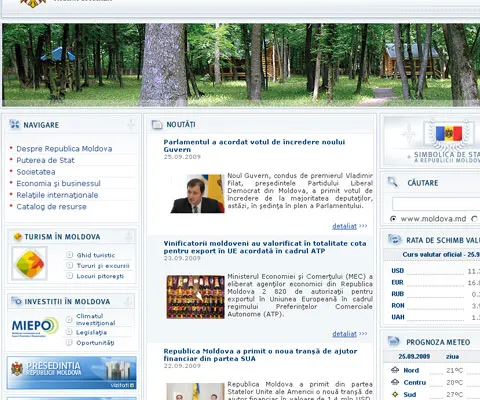480x400 pixels.
Task: Open Relațiile internaționale section
Action: point(57,195)
